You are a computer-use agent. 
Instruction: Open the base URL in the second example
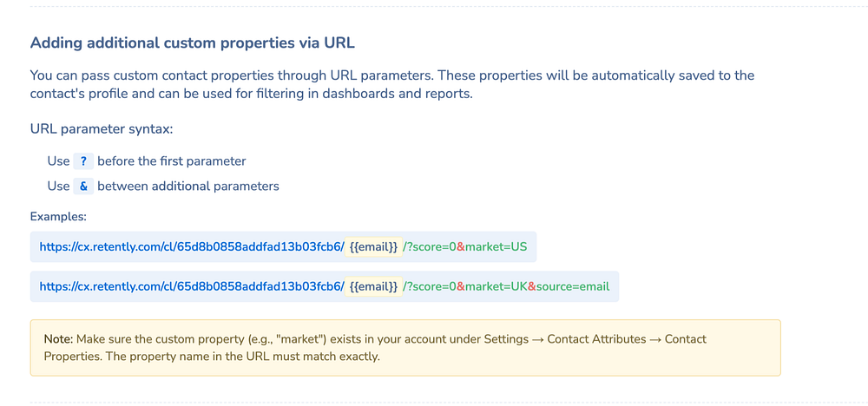[x=192, y=285]
